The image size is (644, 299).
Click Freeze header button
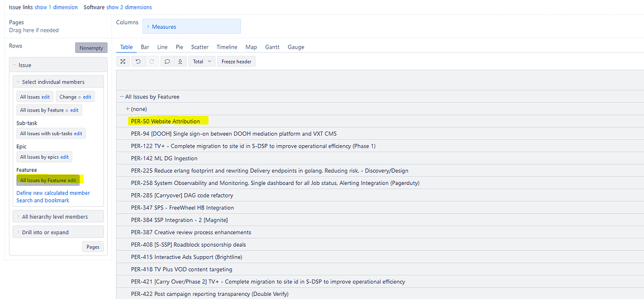point(236,62)
